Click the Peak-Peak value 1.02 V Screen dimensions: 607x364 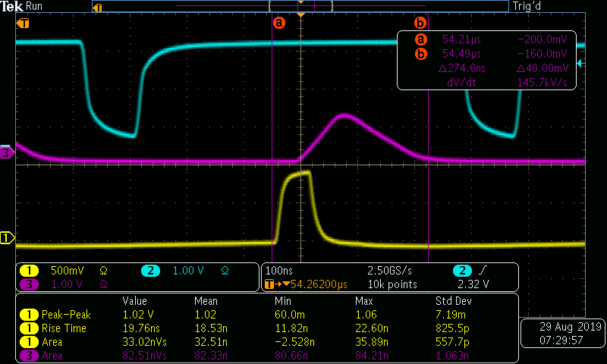point(138,315)
